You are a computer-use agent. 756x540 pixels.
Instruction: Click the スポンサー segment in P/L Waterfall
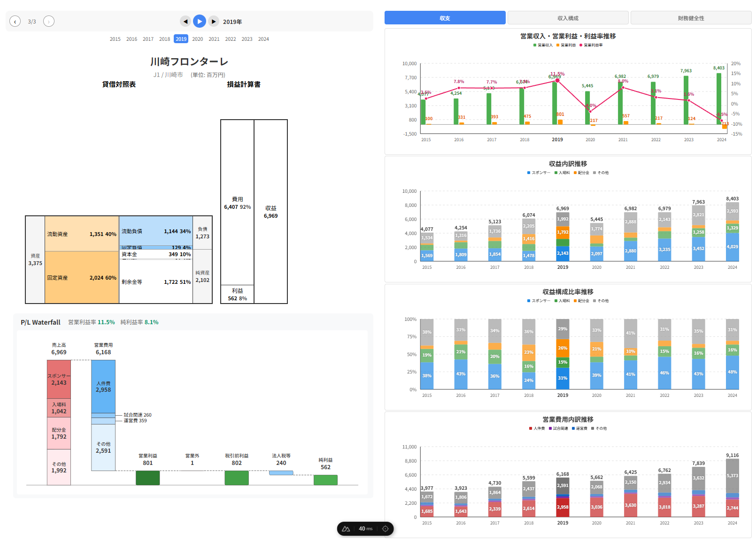[59, 379]
